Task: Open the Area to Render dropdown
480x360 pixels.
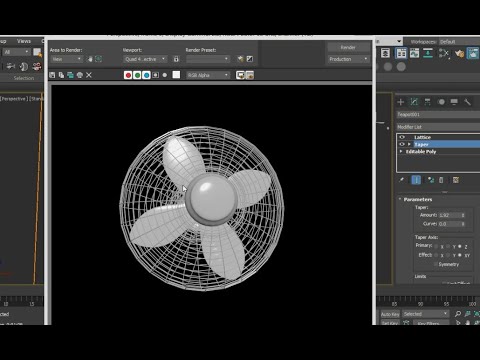Action: click(x=67, y=59)
